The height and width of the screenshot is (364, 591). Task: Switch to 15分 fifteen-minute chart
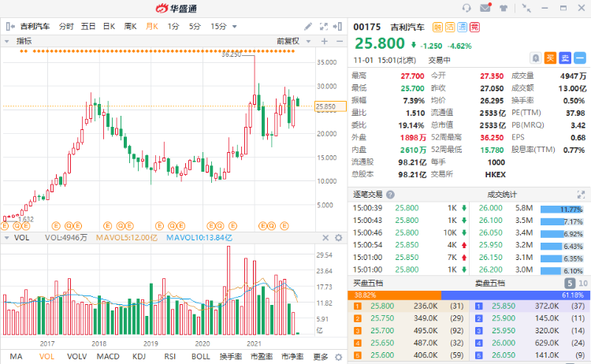point(218,26)
